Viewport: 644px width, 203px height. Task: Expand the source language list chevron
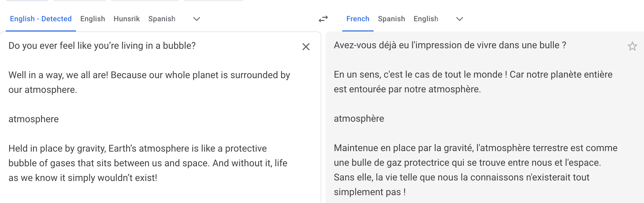point(197,19)
